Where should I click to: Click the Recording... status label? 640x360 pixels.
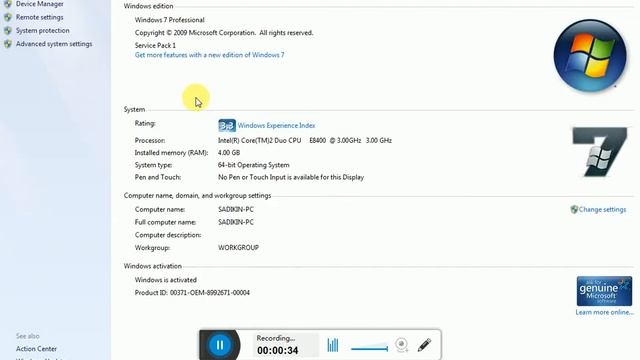[276, 338]
